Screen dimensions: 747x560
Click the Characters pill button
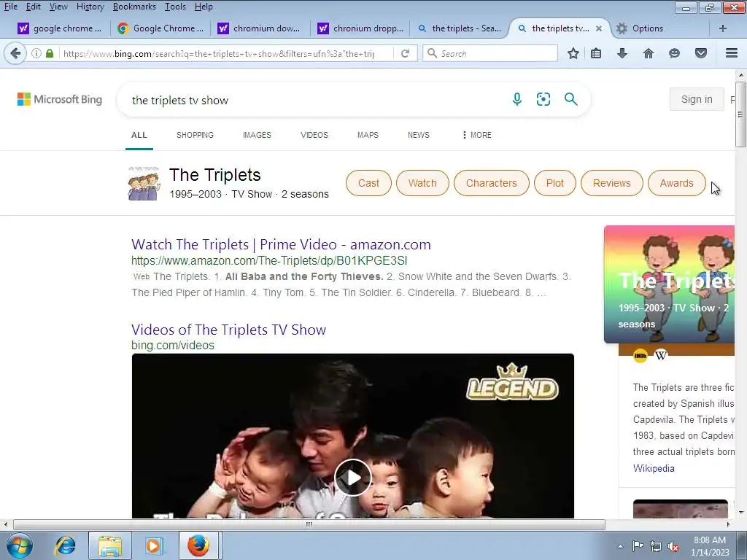point(491,183)
